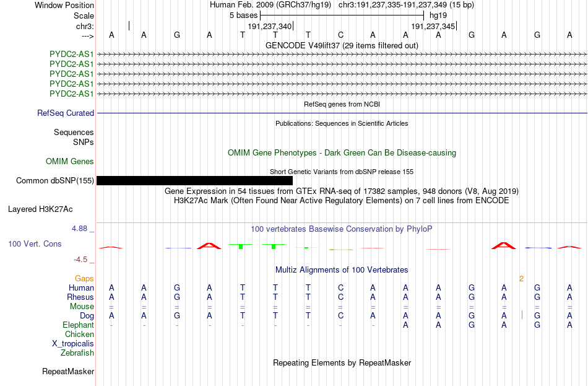Open Repeating Elements by RepeatMasker title
The width and height of the screenshot is (588, 386).
[x=342, y=362]
